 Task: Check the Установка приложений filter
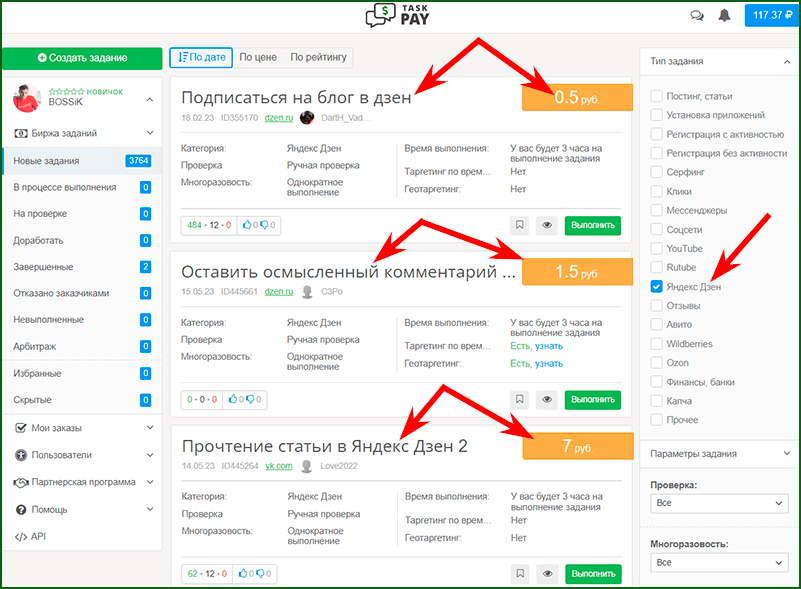point(656,115)
